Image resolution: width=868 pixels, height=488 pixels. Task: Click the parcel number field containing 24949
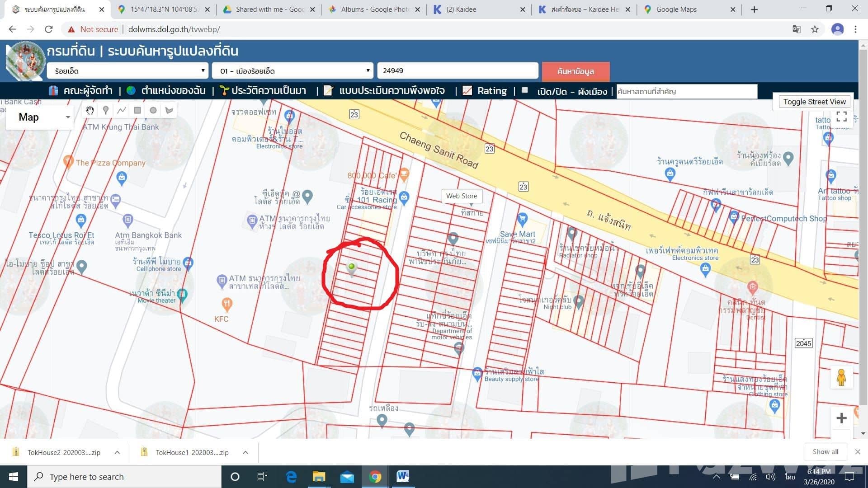[x=458, y=71]
